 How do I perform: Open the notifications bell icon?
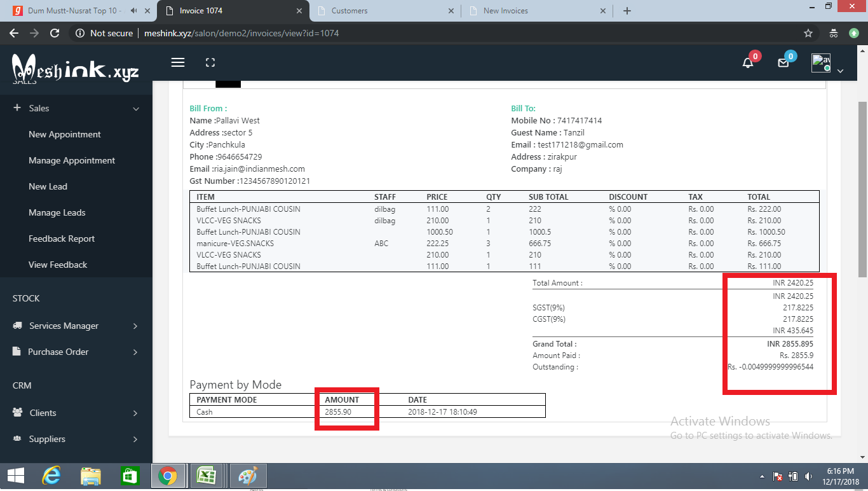[x=749, y=62]
